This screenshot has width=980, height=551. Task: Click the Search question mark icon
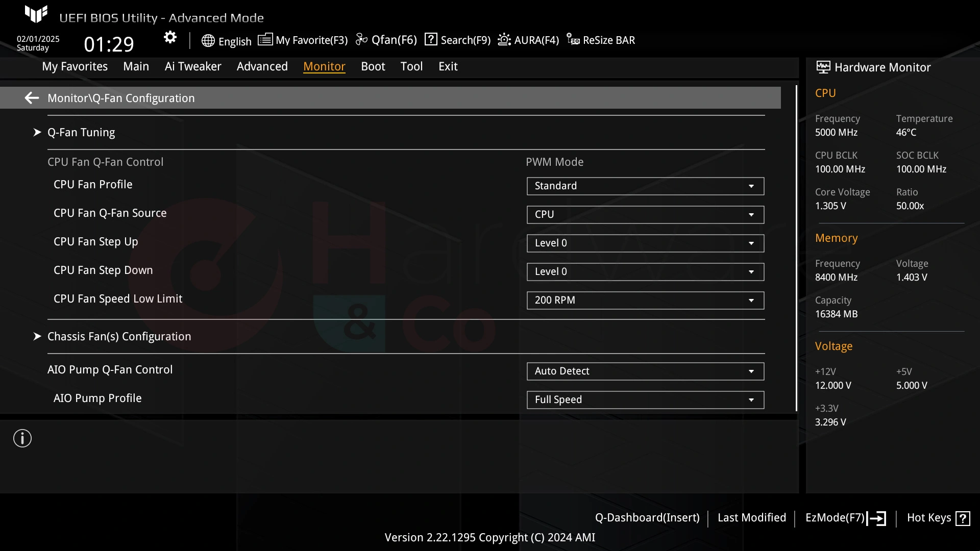click(431, 39)
